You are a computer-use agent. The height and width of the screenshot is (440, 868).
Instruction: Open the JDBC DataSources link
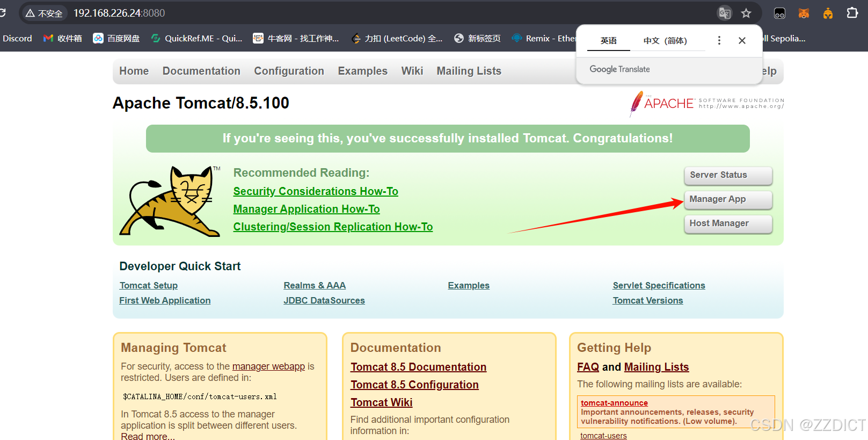(324, 300)
